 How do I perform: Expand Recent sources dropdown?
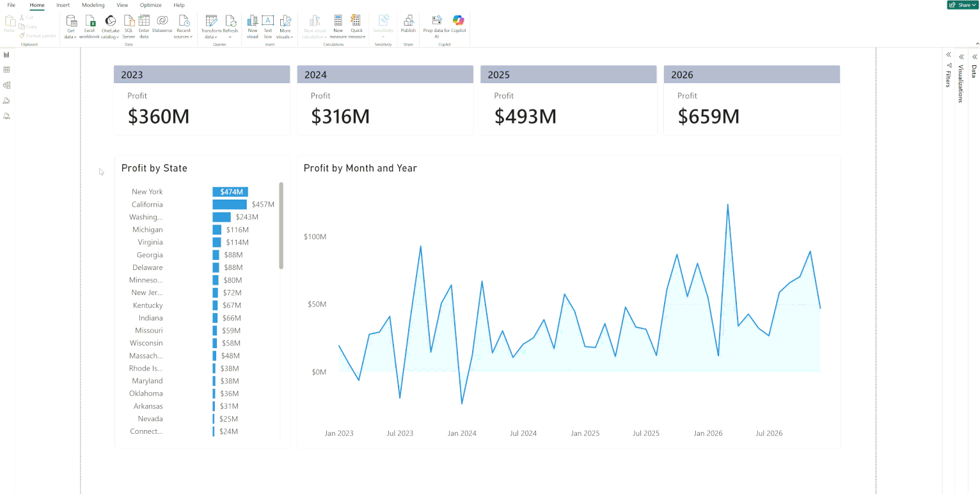click(184, 27)
